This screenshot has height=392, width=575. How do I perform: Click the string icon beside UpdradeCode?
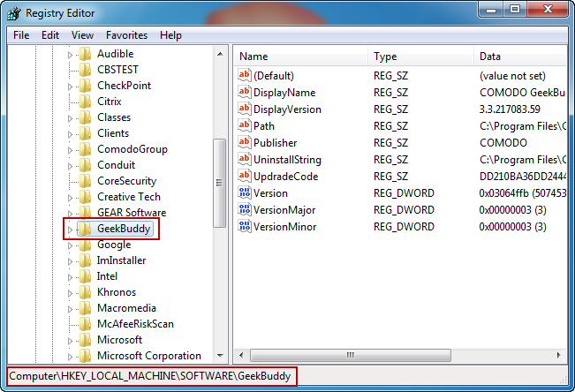click(245, 177)
